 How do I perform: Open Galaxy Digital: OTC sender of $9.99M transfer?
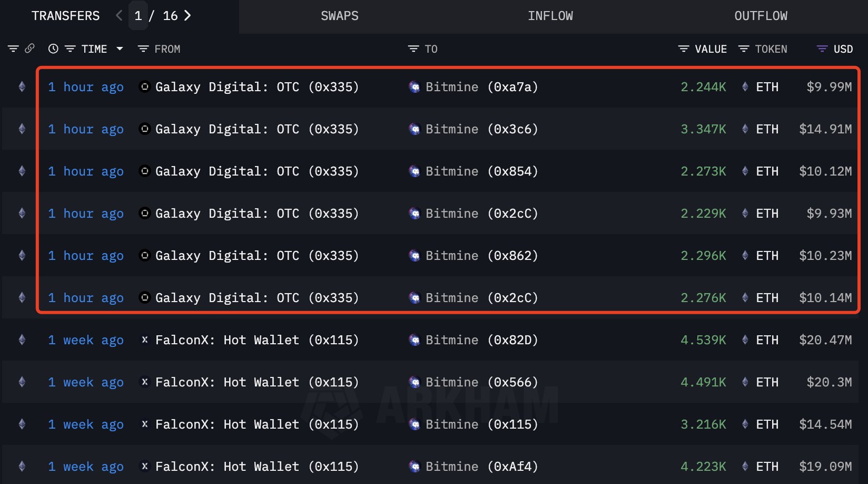257,87
